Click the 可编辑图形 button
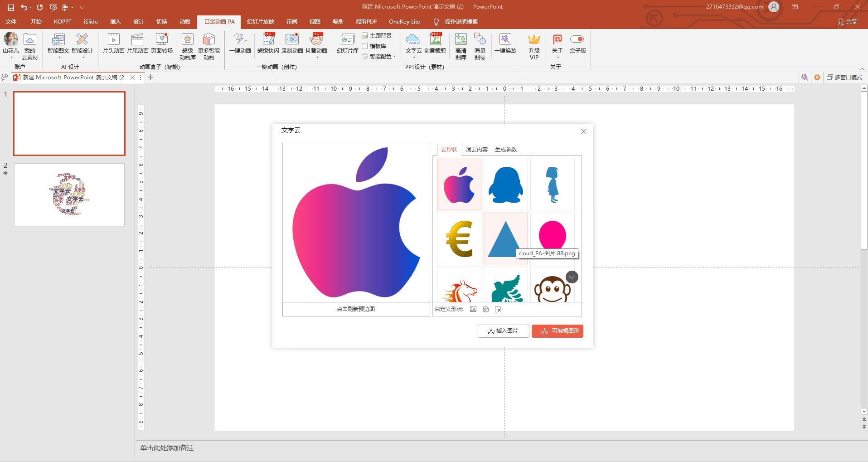This screenshot has height=462, width=868. 557,331
